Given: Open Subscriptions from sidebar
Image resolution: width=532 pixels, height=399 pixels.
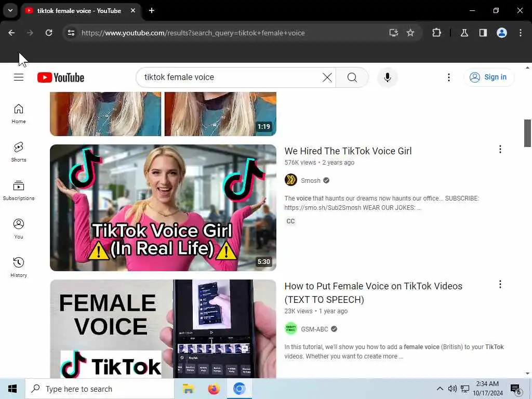Looking at the screenshot, I should click(19, 190).
